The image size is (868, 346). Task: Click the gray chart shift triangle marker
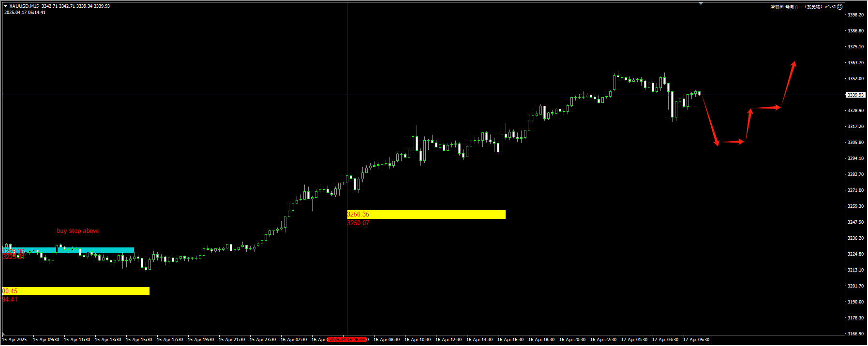tap(701, 3)
